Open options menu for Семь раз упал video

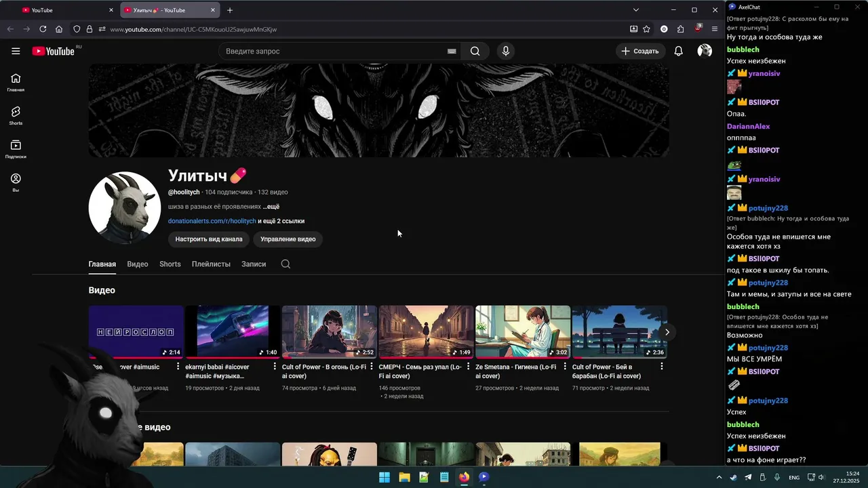point(468,367)
